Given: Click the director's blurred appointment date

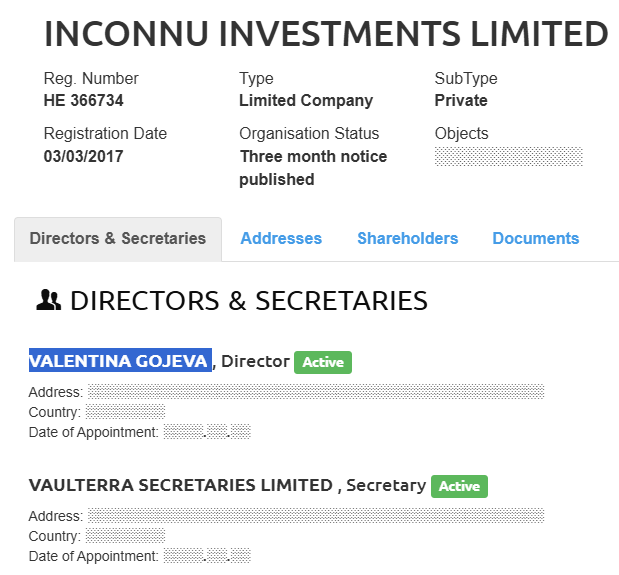Looking at the screenshot, I should 207,432.
